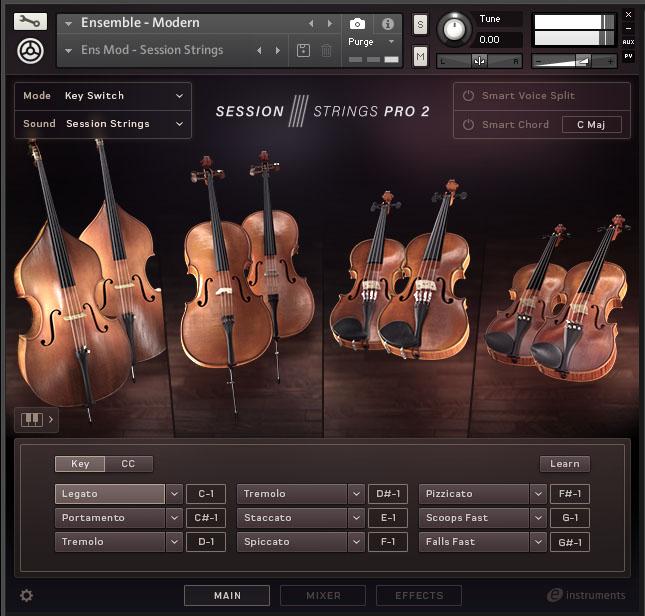Click the E-1 key assignment field
Viewport: 645px width, 616px height.
click(x=387, y=518)
